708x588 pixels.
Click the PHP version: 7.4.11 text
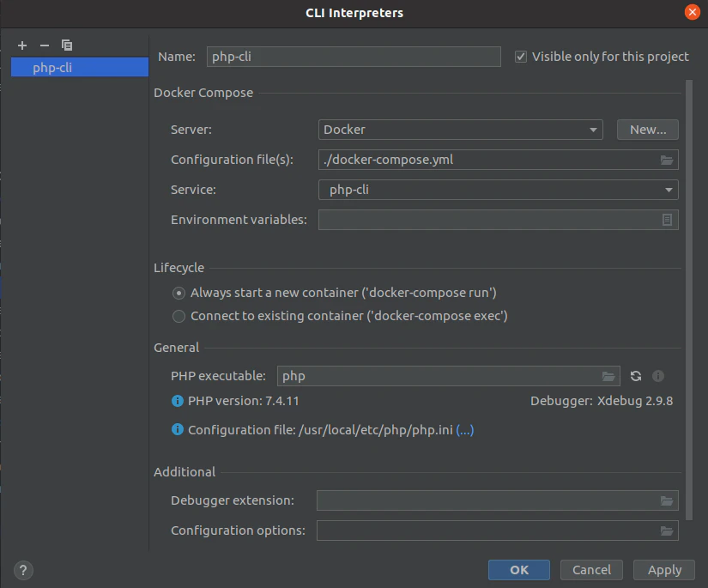(244, 401)
